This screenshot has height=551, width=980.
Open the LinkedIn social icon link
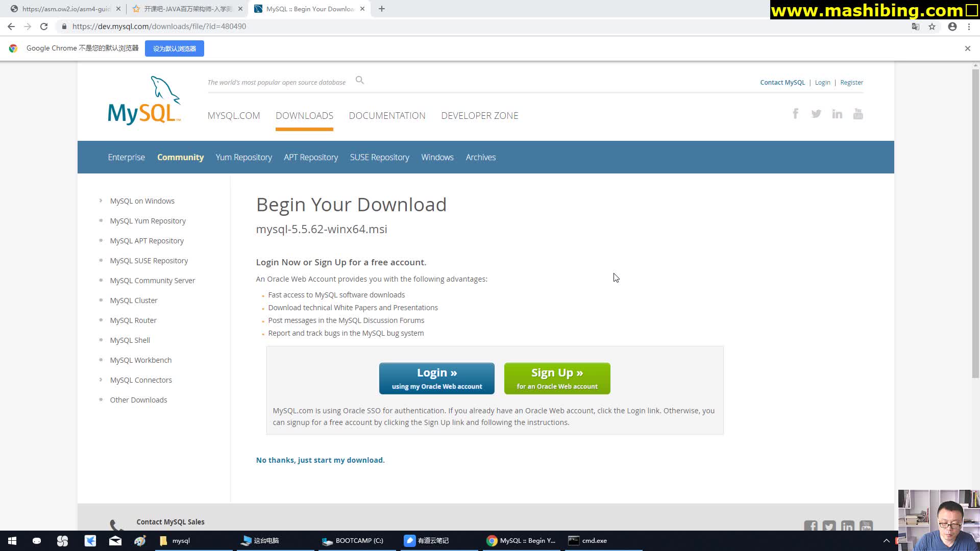coord(837,113)
